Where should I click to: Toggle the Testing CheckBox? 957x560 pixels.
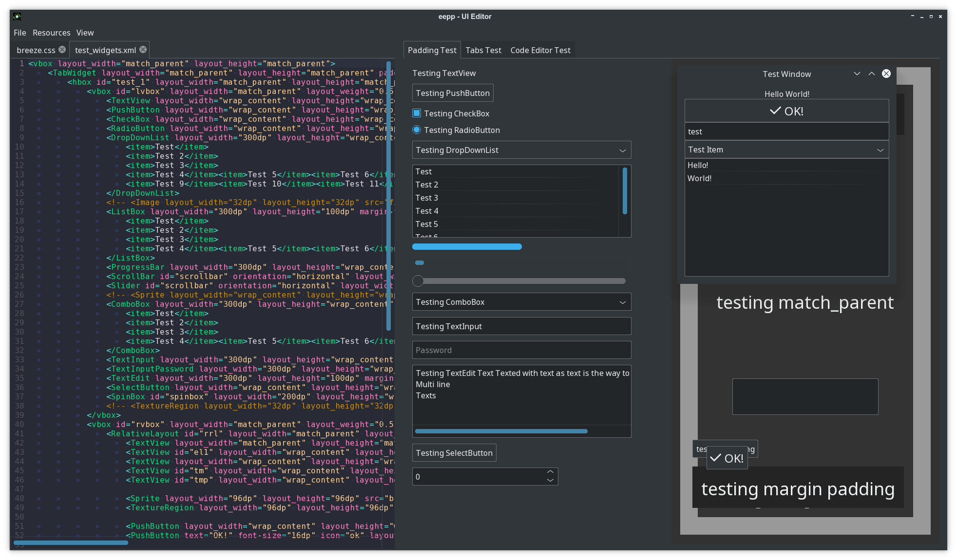pyautogui.click(x=417, y=113)
